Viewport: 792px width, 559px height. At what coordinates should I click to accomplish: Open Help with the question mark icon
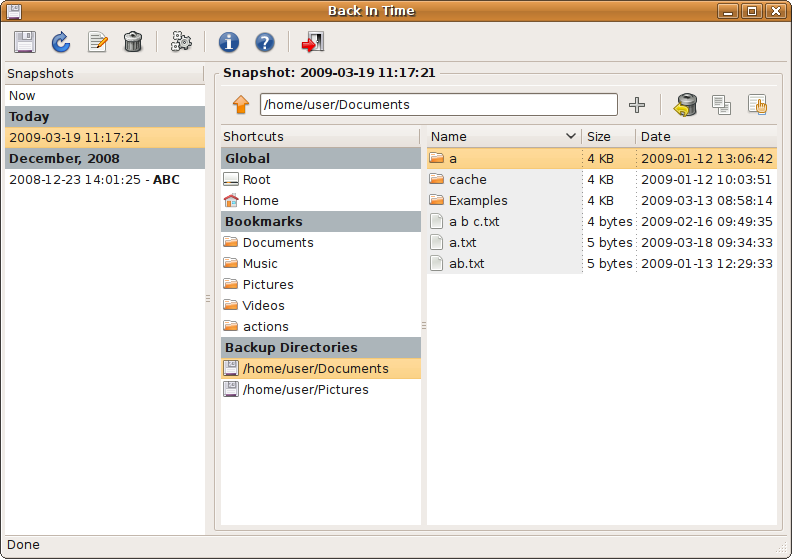coord(265,42)
